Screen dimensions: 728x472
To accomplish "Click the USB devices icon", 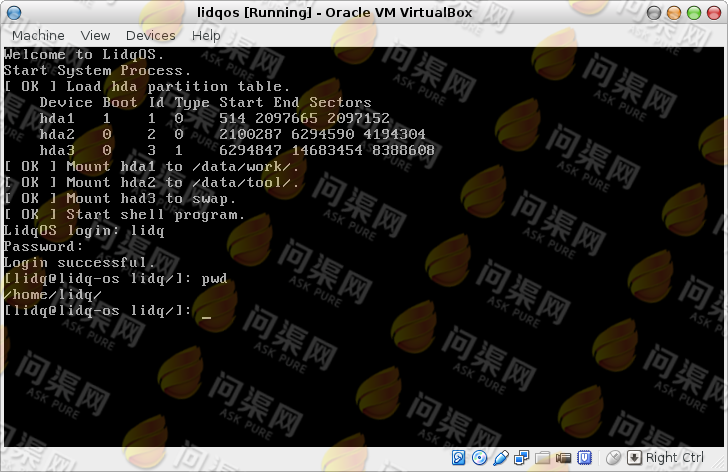I will coord(500,458).
